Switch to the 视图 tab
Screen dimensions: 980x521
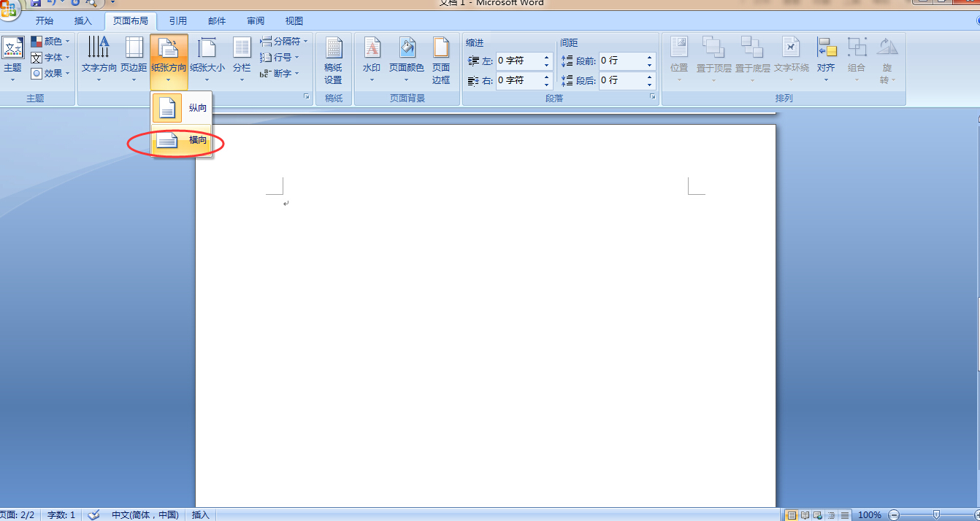tap(294, 21)
